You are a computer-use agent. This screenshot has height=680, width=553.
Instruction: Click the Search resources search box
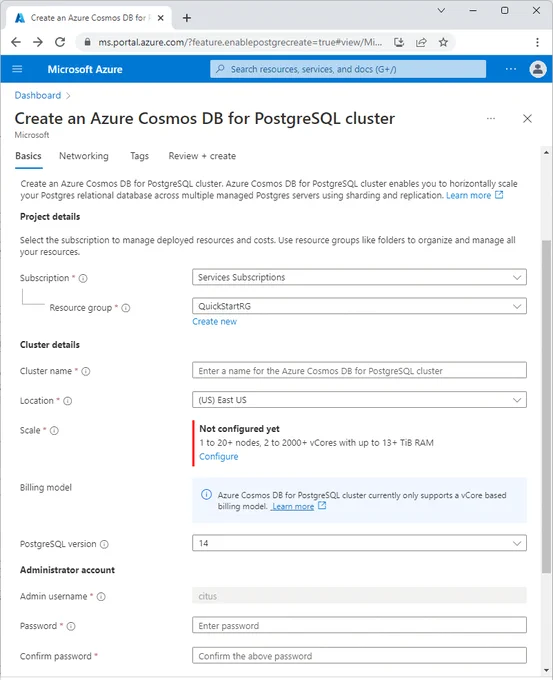pos(348,69)
